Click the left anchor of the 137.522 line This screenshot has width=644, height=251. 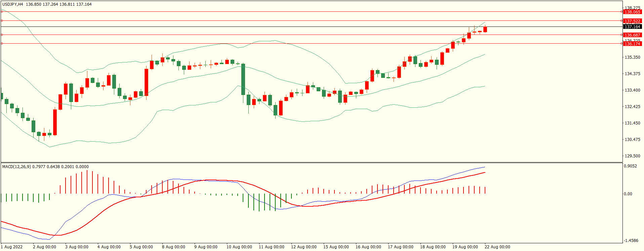tap(2, 21)
